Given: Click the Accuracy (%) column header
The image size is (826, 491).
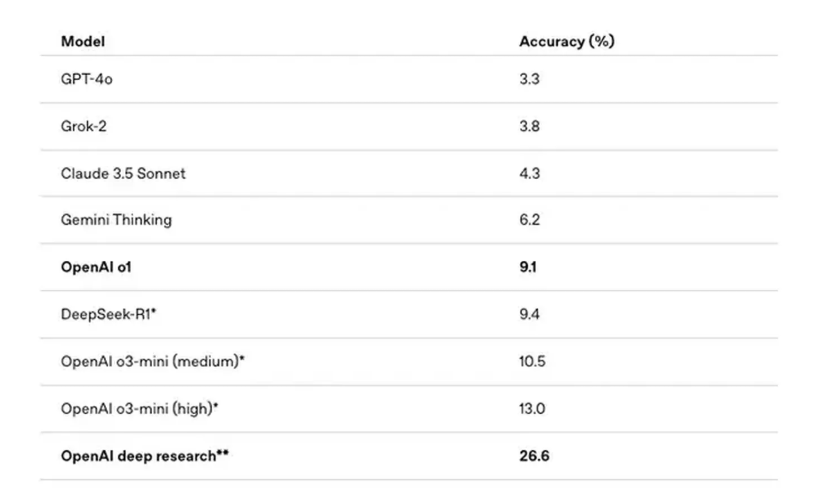Looking at the screenshot, I should point(567,41).
